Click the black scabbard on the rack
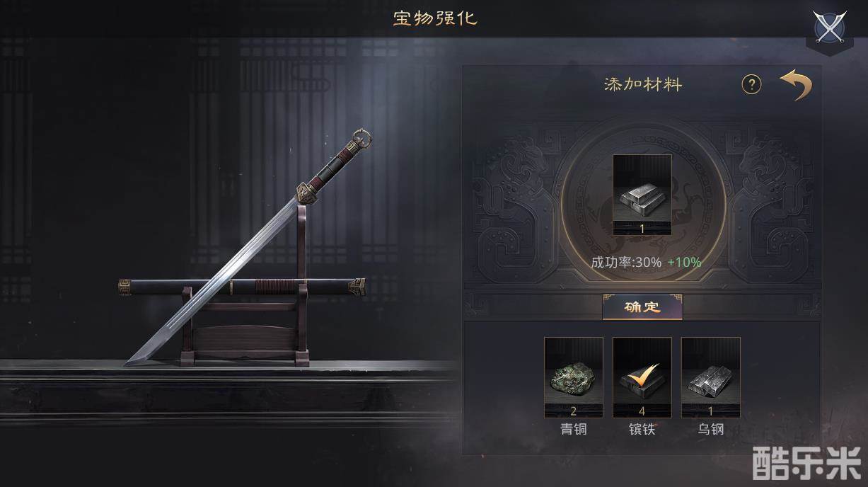The image size is (868, 487). pos(242,287)
